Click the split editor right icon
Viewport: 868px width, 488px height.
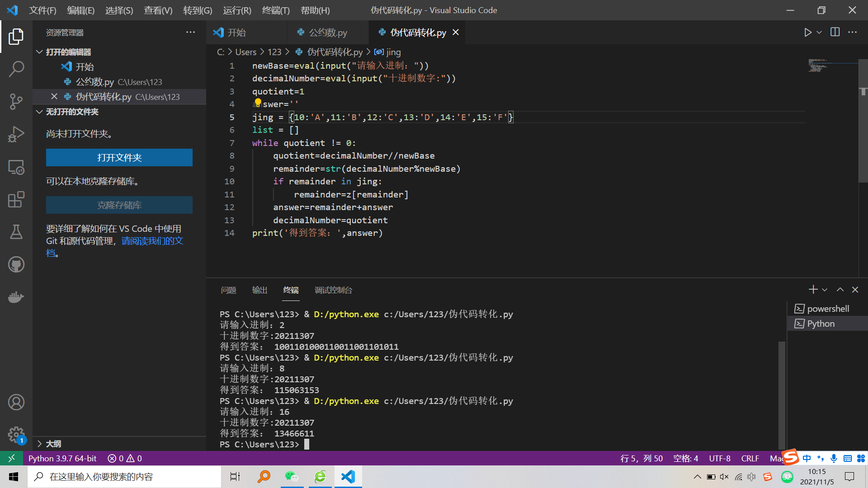click(x=835, y=33)
